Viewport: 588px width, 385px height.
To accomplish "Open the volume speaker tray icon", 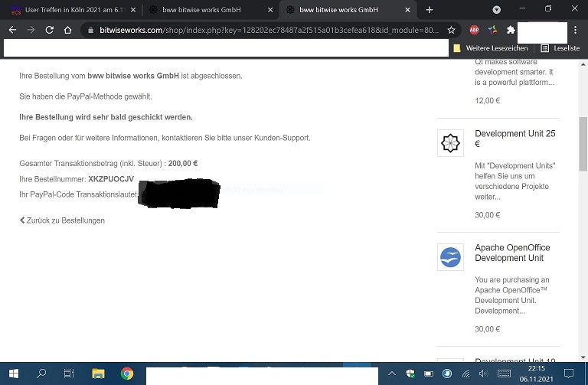I will pos(483,374).
